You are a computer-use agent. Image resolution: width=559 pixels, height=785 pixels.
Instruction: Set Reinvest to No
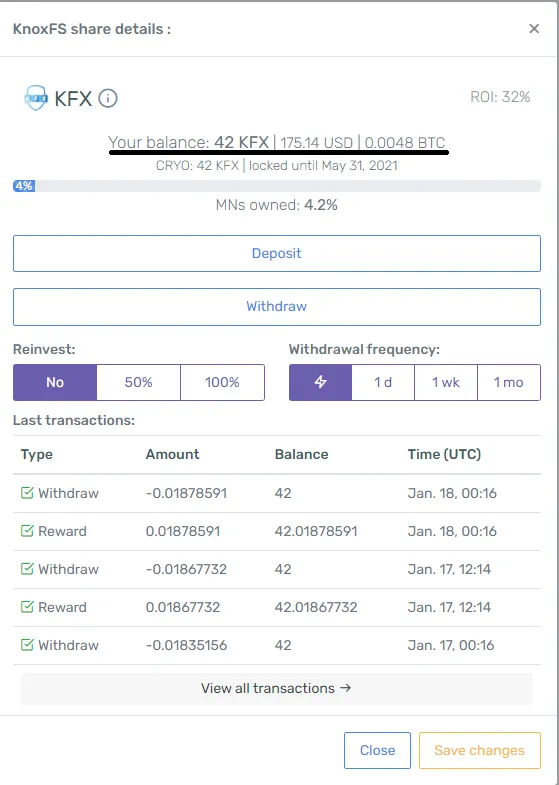pyautogui.click(x=55, y=382)
